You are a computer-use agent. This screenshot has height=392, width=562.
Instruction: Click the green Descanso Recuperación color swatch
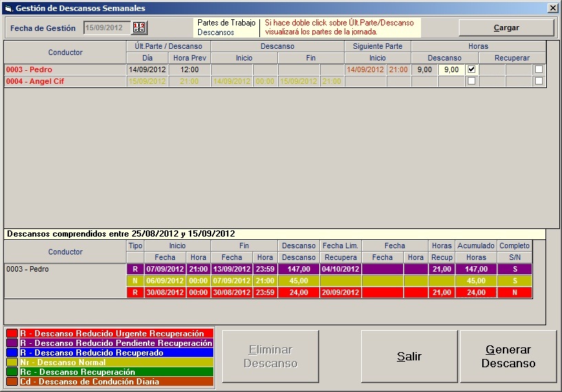point(12,372)
